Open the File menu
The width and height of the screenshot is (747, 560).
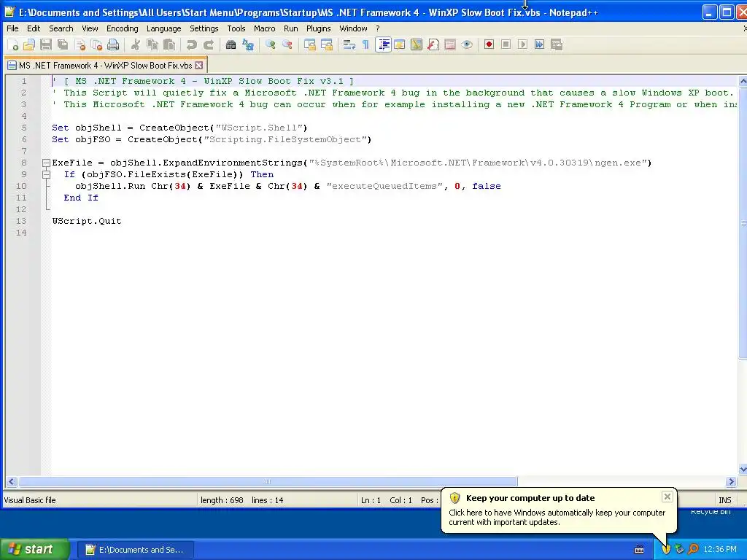click(x=12, y=28)
